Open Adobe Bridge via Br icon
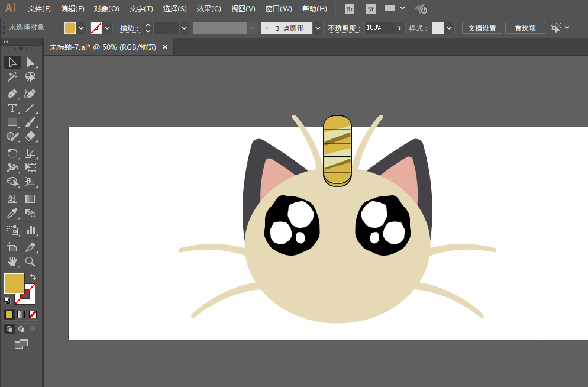The image size is (588, 387). coord(350,9)
